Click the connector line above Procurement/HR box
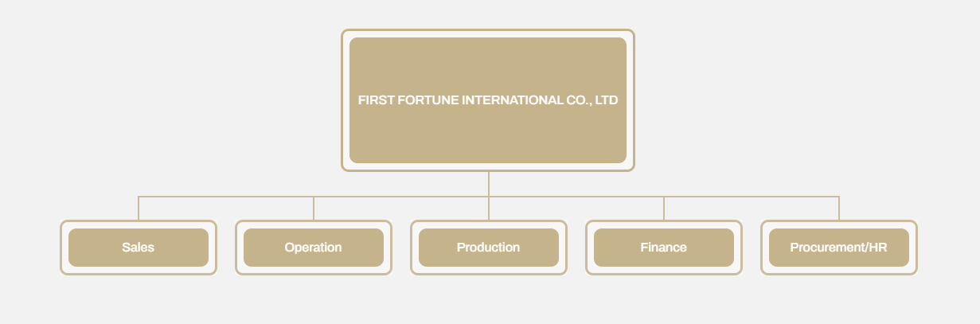The height and width of the screenshot is (324, 980). pos(839,208)
